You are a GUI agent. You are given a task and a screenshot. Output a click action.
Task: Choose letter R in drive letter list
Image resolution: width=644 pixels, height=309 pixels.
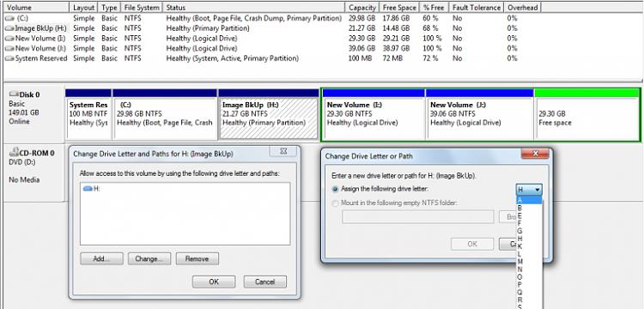tap(529, 300)
